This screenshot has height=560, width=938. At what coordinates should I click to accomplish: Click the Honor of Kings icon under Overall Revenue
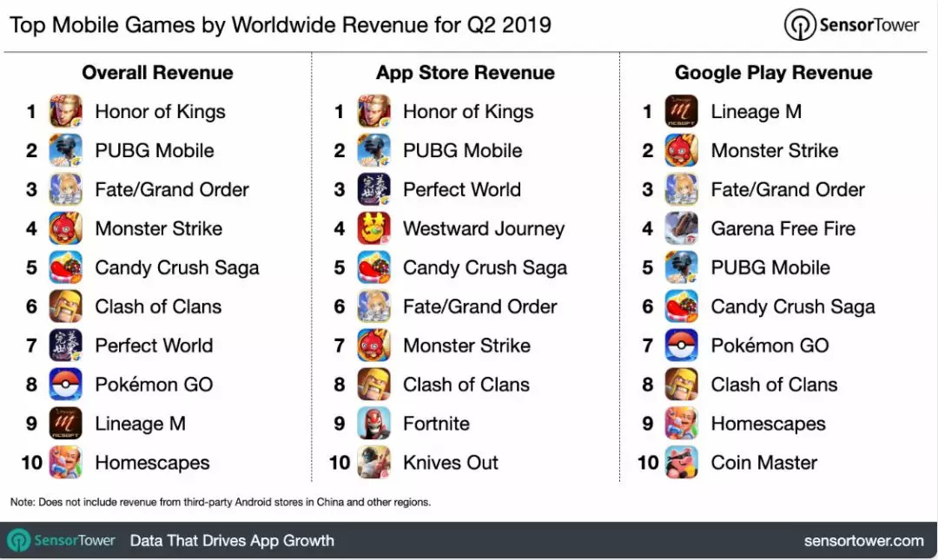(x=66, y=112)
